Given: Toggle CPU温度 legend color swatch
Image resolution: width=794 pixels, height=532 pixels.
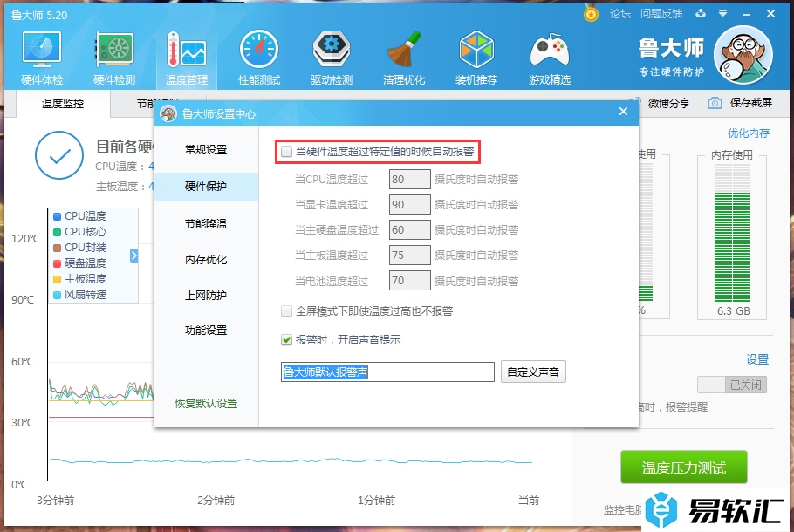Looking at the screenshot, I should click(58, 216).
